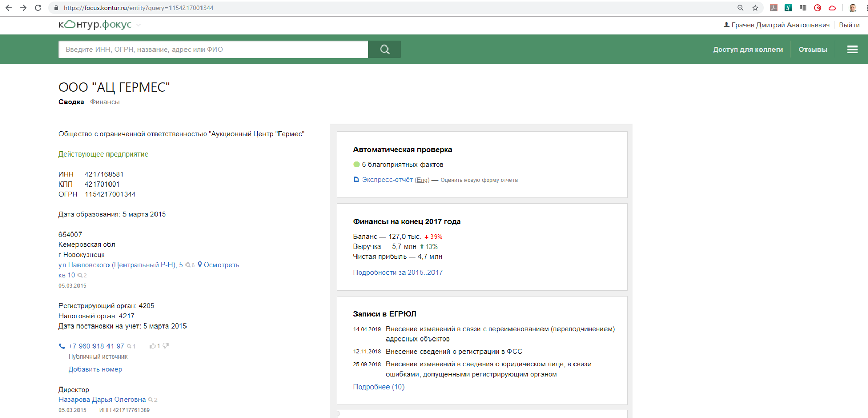Open the ул Павловского address link
This screenshot has height=418, width=868.
(x=120, y=265)
